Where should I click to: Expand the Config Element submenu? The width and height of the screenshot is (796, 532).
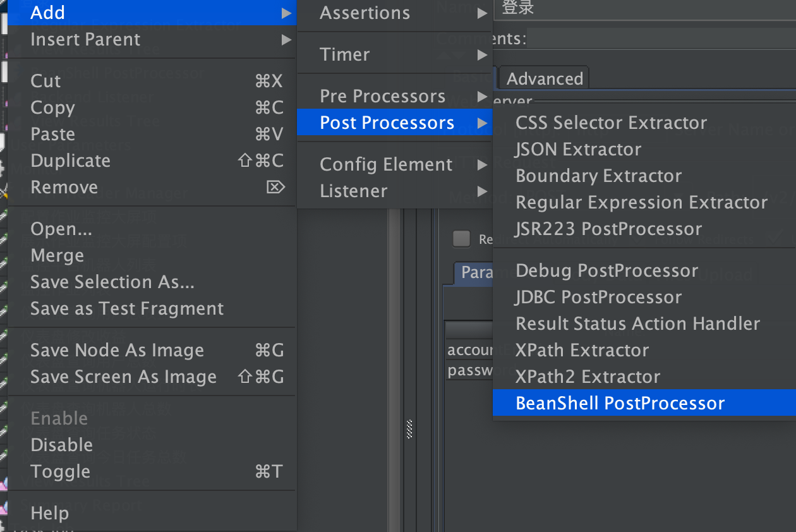coord(395,164)
